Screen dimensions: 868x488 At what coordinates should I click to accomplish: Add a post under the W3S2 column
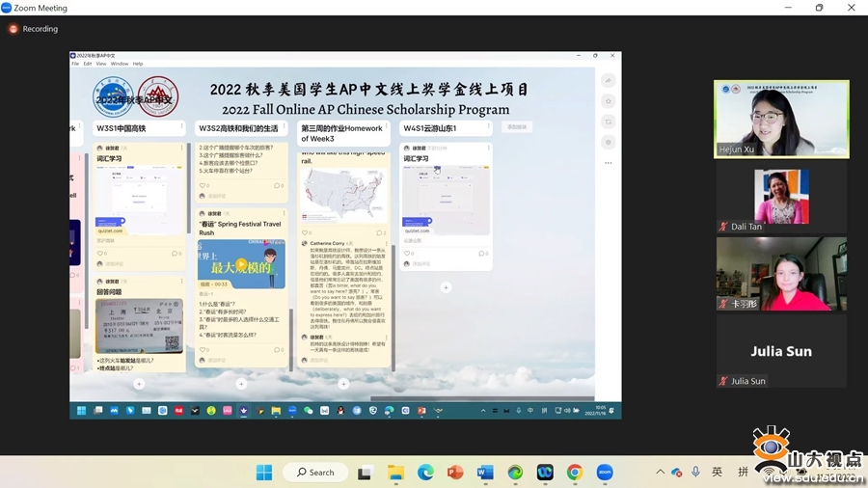coord(241,384)
